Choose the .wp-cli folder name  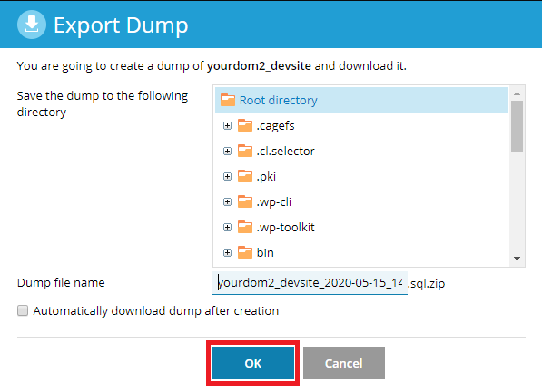coord(274,202)
